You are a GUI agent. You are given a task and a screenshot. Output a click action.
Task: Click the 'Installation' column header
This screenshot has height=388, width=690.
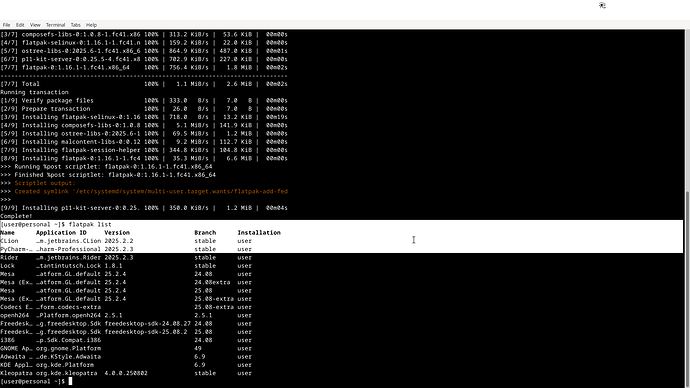click(259, 233)
